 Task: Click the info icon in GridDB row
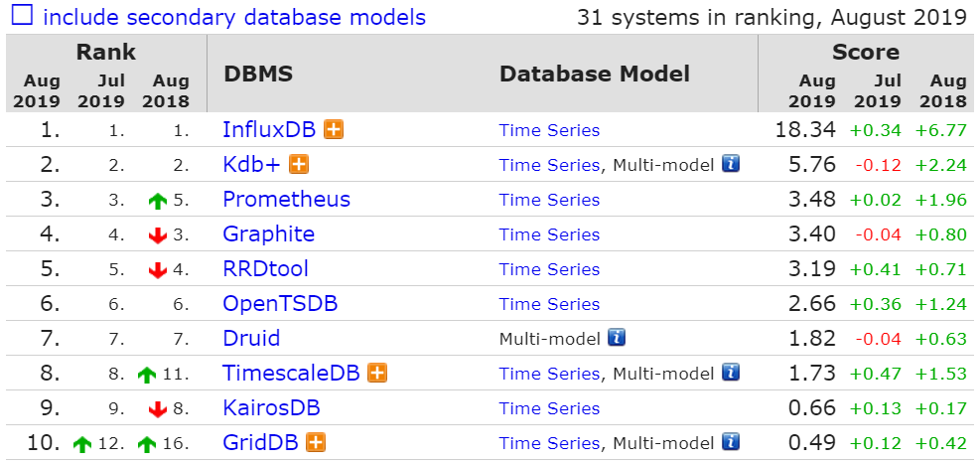coord(731,442)
